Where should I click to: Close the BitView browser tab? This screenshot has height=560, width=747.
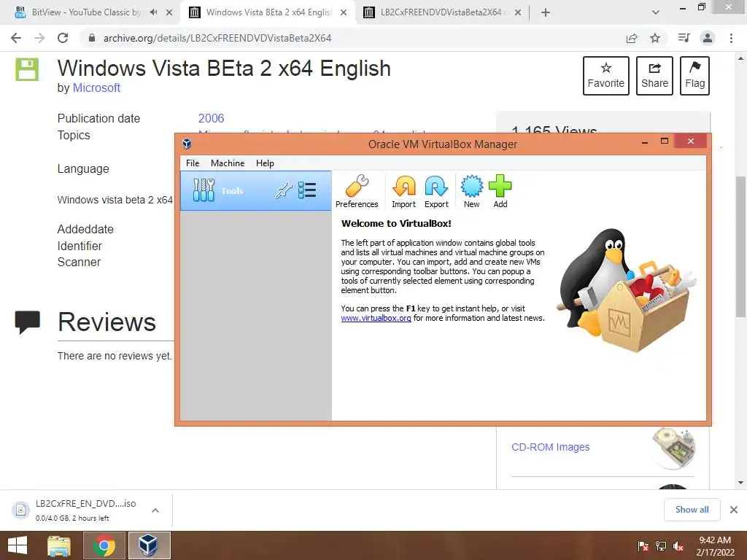point(169,12)
